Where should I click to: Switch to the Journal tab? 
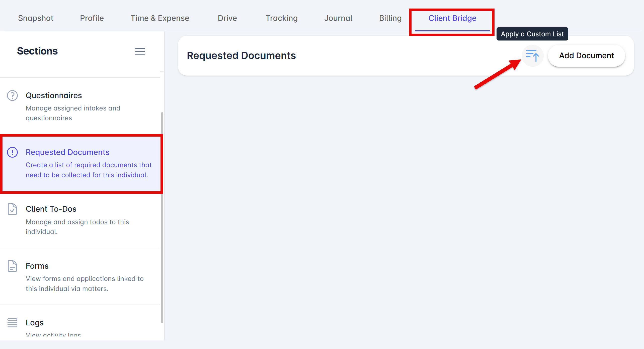pyautogui.click(x=338, y=18)
